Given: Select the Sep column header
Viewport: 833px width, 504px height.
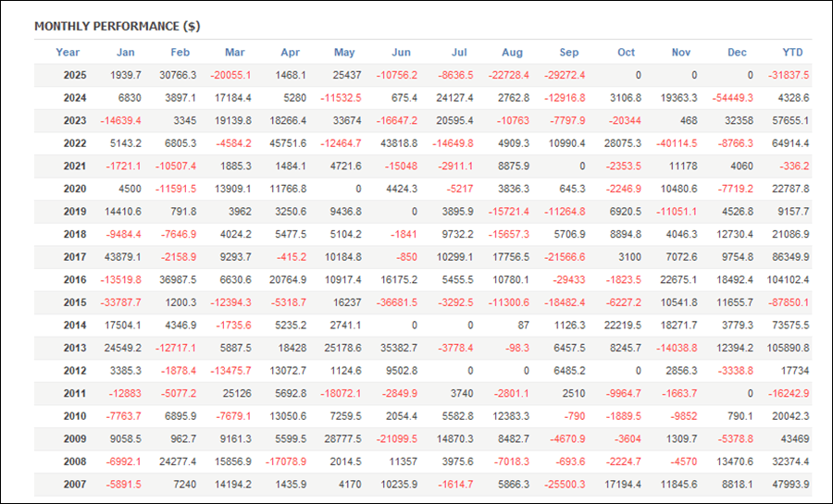Looking at the screenshot, I should pyautogui.click(x=568, y=53).
